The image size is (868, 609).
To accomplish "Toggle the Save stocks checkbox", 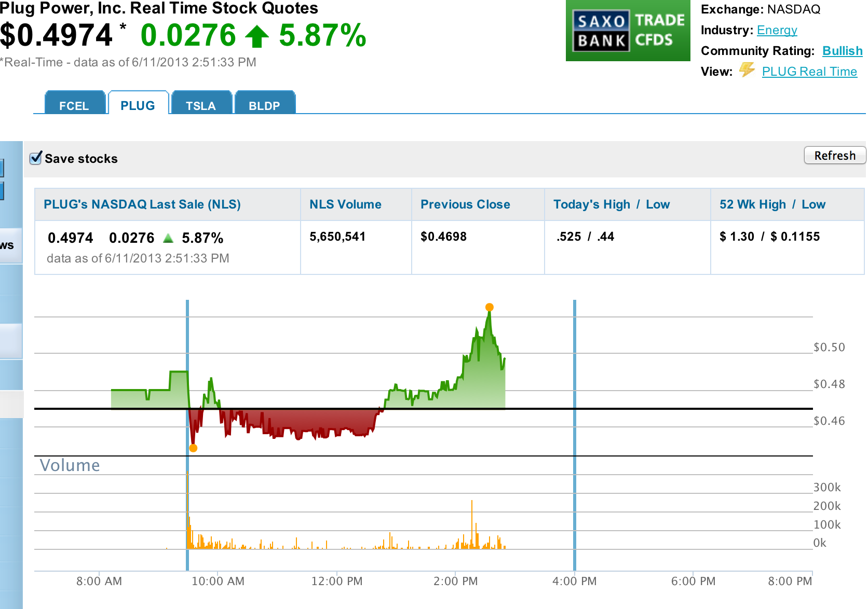I will tap(36, 158).
